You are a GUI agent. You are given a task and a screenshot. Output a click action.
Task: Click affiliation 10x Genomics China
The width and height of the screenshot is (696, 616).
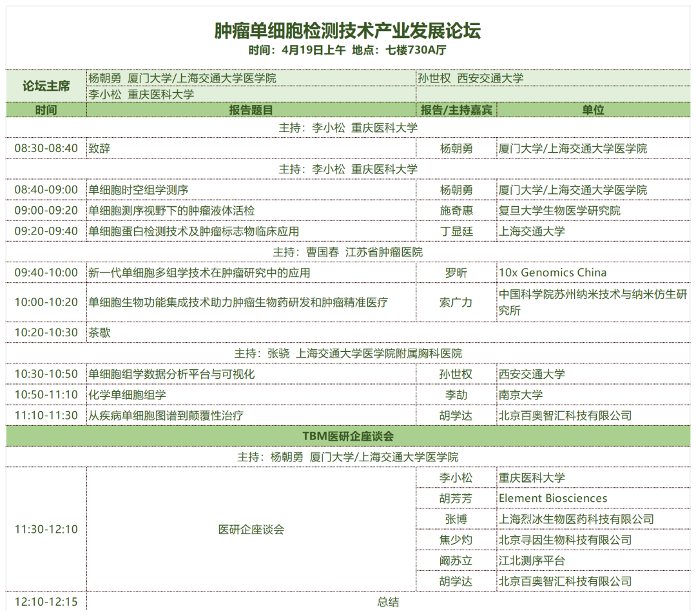point(553,273)
